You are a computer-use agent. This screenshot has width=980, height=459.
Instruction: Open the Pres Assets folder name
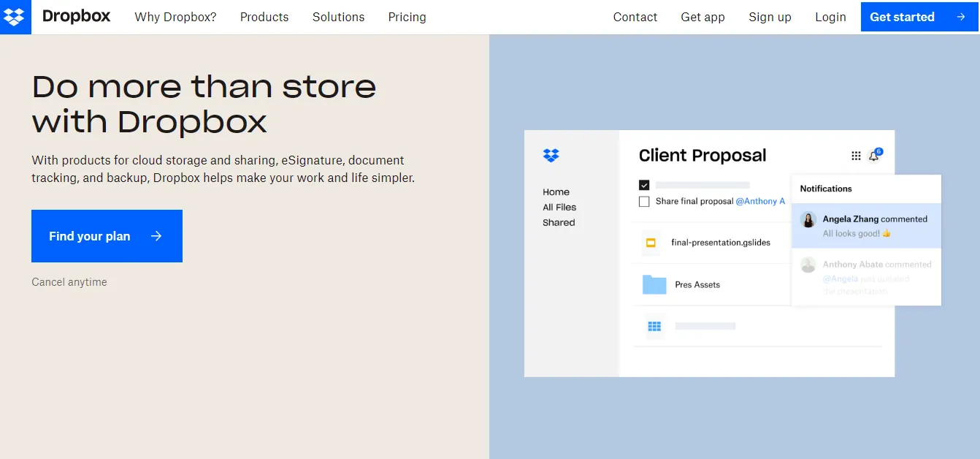(x=697, y=285)
